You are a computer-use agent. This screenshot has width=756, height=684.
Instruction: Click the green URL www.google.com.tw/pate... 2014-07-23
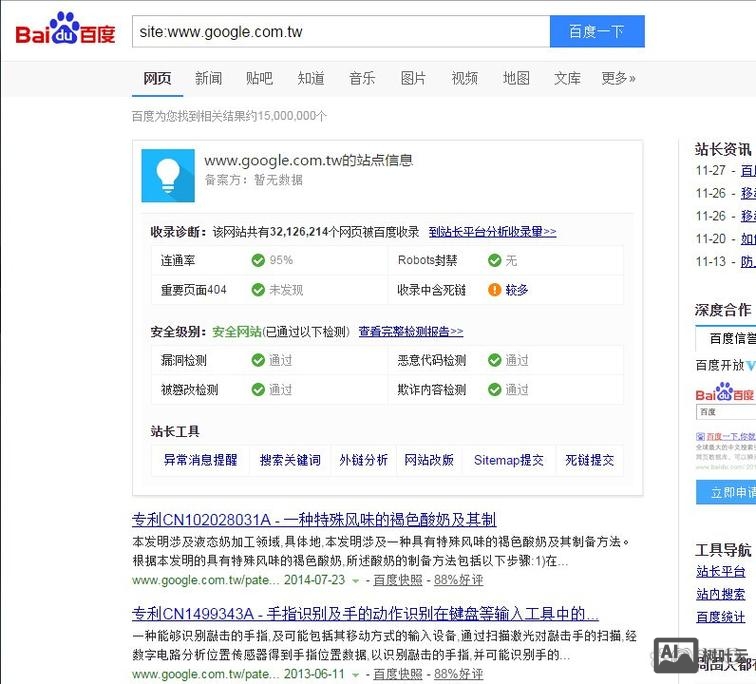pos(239,580)
